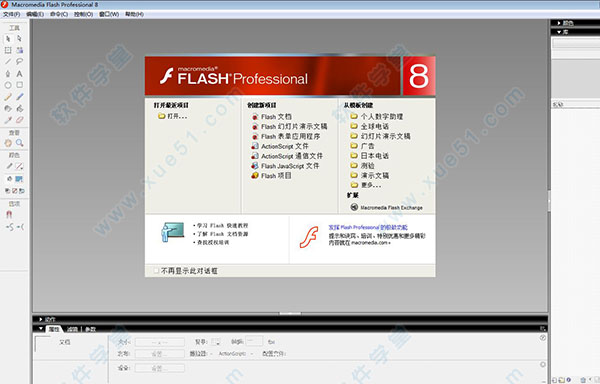Select the Brush tool
Screen dimensions: 600x384
tap(20, 97)
